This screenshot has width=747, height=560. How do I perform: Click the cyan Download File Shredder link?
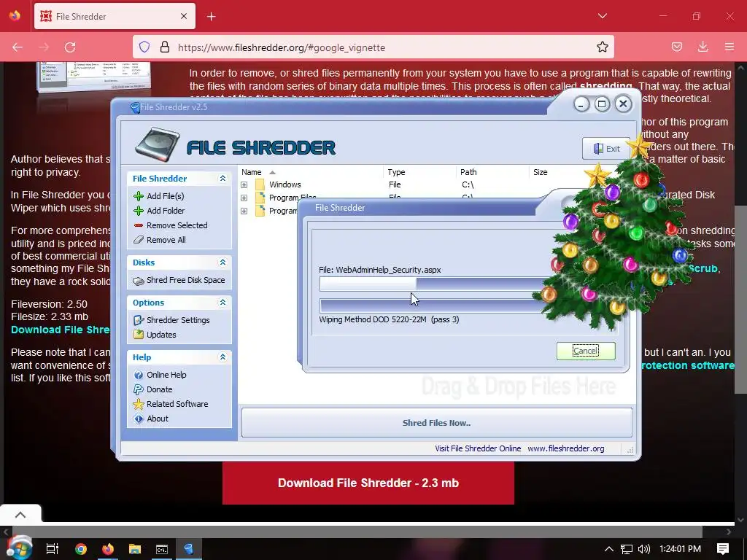click(61, 330)
